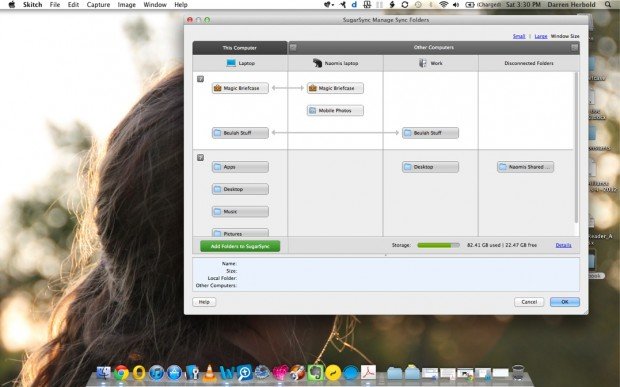Open Adobe Acrobat in the dock
Viewport: 620px width, 387px height.
click(x=368, y=373)
